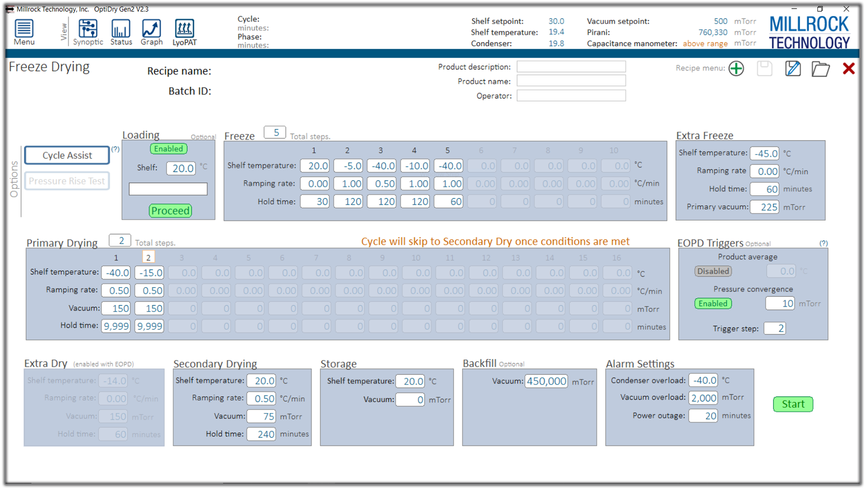Click the Cycle Assist button
The image size is (868, 488).
67,155
